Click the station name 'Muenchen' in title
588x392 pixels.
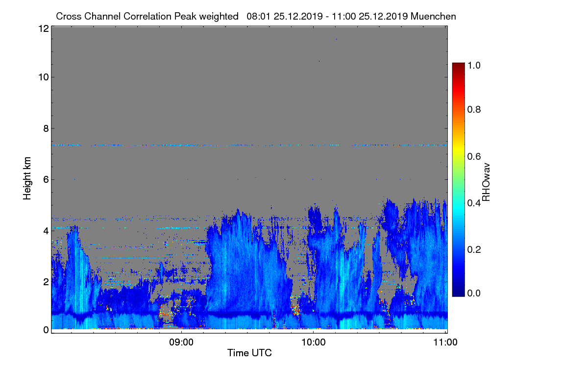(434, 16)
